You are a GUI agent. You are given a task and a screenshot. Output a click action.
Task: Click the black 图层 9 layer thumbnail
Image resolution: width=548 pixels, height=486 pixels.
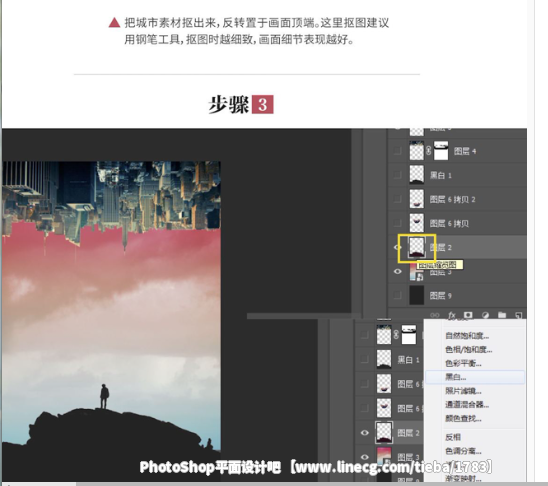click(x=416, y=295)
